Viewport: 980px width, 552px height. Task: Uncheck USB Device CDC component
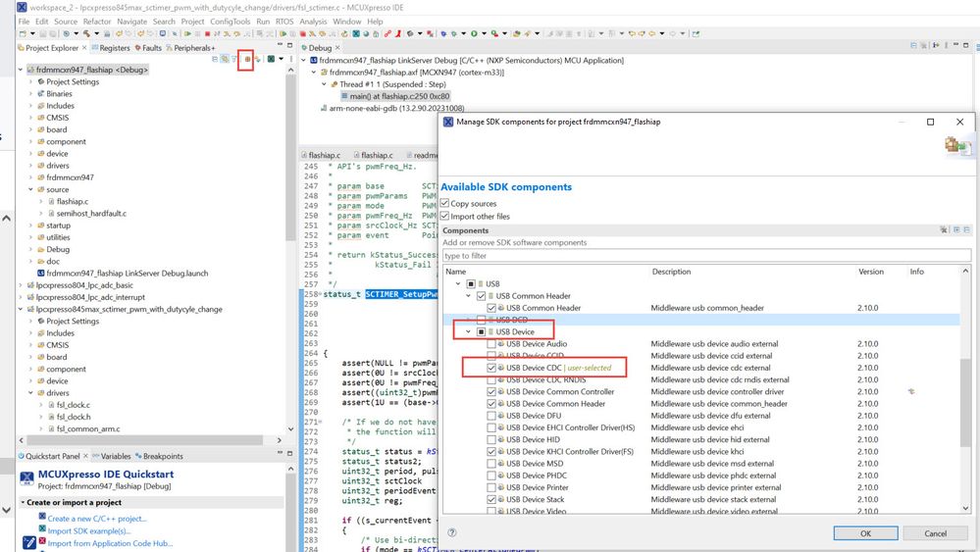pos(491,368)
